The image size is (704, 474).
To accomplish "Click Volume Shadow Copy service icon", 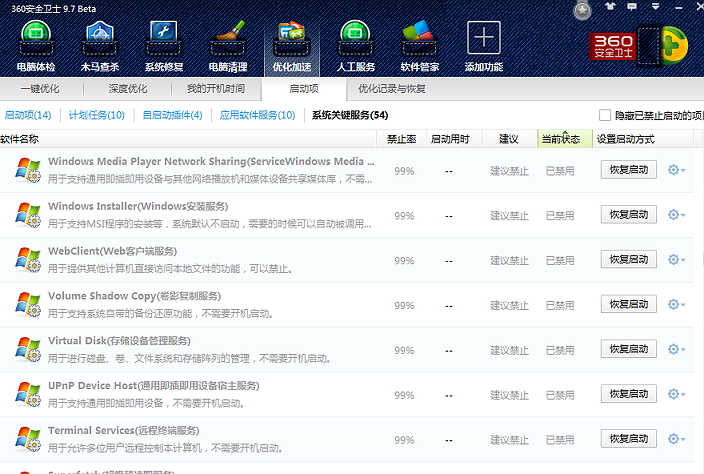I will 28,305.
